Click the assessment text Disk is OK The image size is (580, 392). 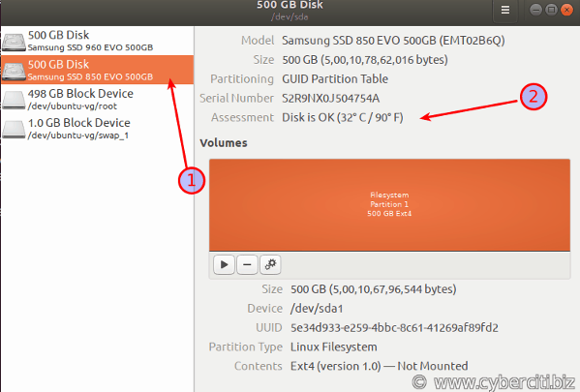tap(343, 118)
